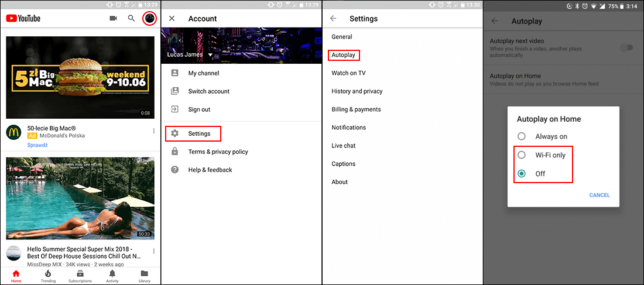This screenshot has height=285, width=644.
Task: Tap the Bluetooth status icon on the Autoplay screen
Action: click(577, 6)
